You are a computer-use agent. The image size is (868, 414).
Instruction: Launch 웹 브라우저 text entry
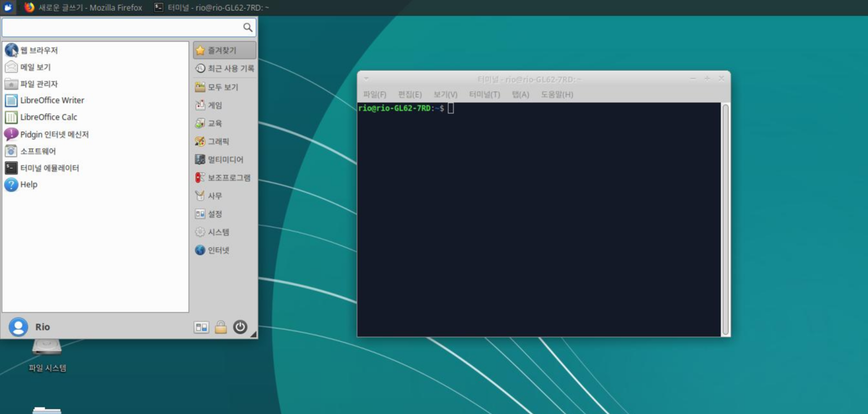pyautogui.click(x=39, y=50)
